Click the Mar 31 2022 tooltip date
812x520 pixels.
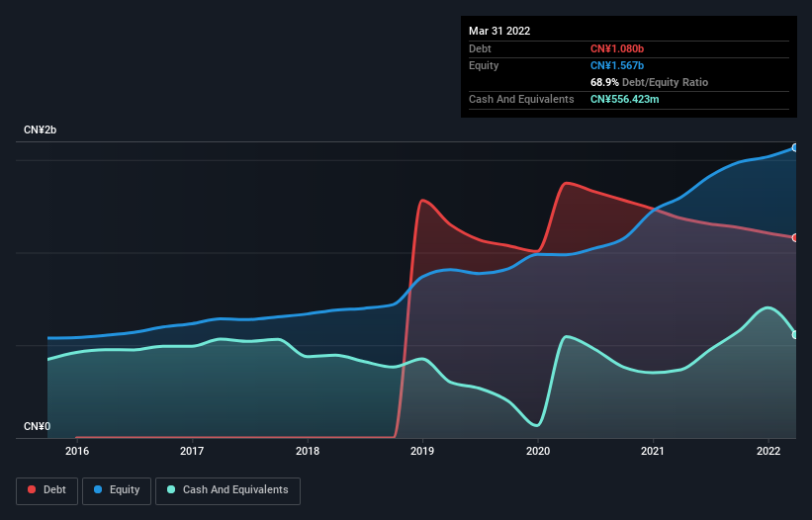(x=499, y=31)
